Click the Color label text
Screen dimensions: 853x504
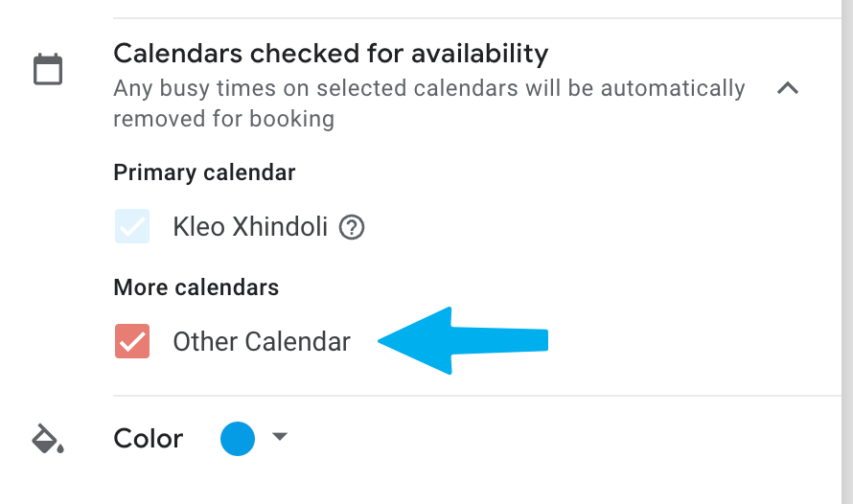[148, 439]
